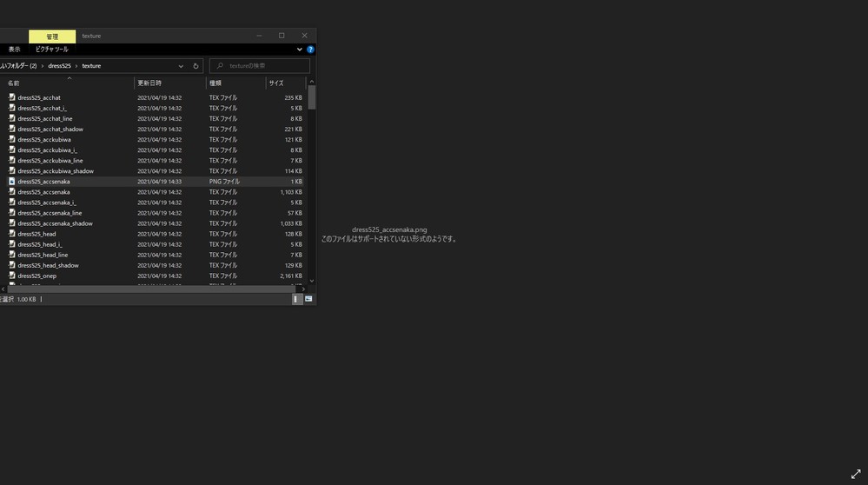868x485 pixels.
Task: Sort files by サイズ column header
Action: click(276, 83)
